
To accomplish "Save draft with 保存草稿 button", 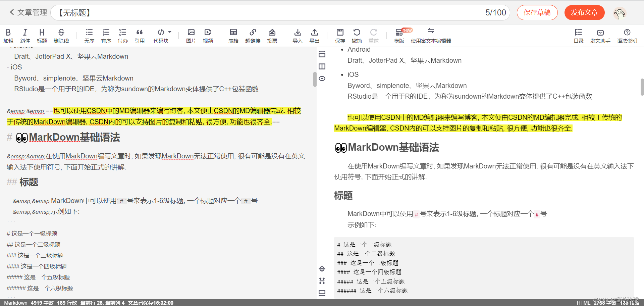I will [x=537, y=13].
